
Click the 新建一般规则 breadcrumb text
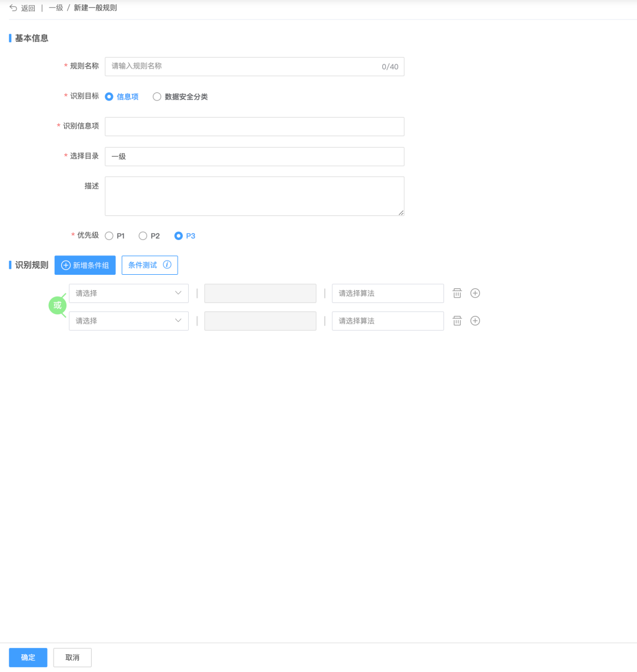pos(95,8)
